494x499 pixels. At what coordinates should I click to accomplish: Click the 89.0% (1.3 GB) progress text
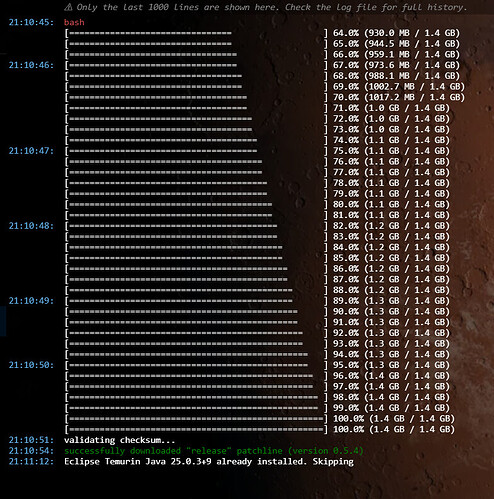click(391, 301)
